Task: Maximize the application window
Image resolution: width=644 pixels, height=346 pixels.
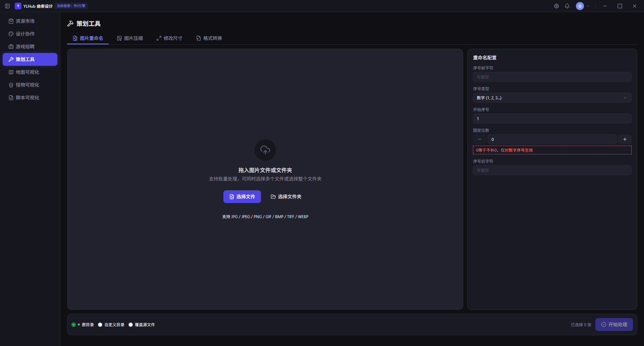Action: pos(620,6)
